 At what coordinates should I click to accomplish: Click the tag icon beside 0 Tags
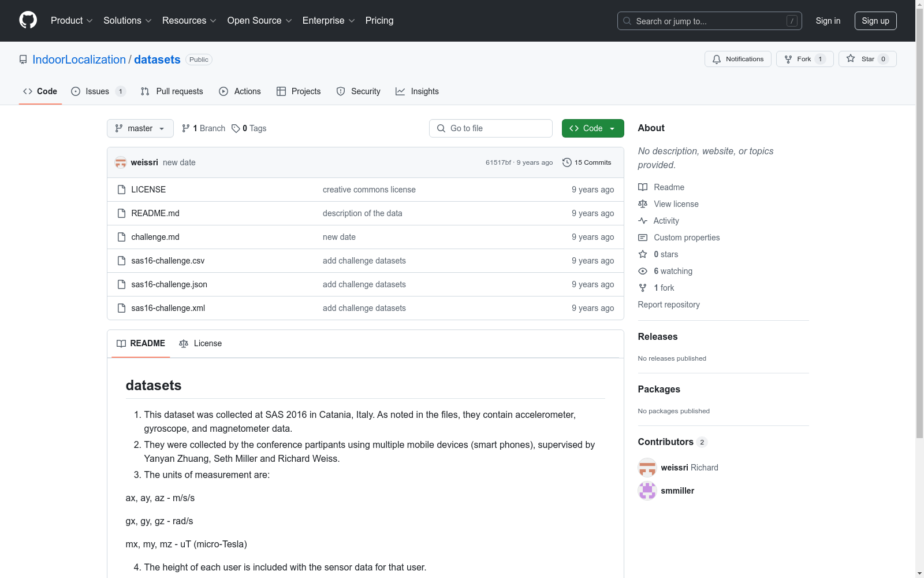tap(236, 128)
